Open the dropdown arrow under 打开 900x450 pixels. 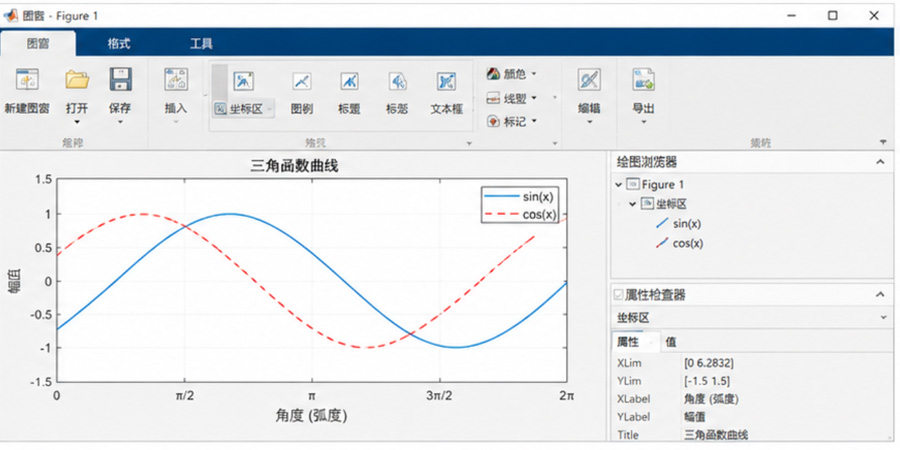coord(77,122)
